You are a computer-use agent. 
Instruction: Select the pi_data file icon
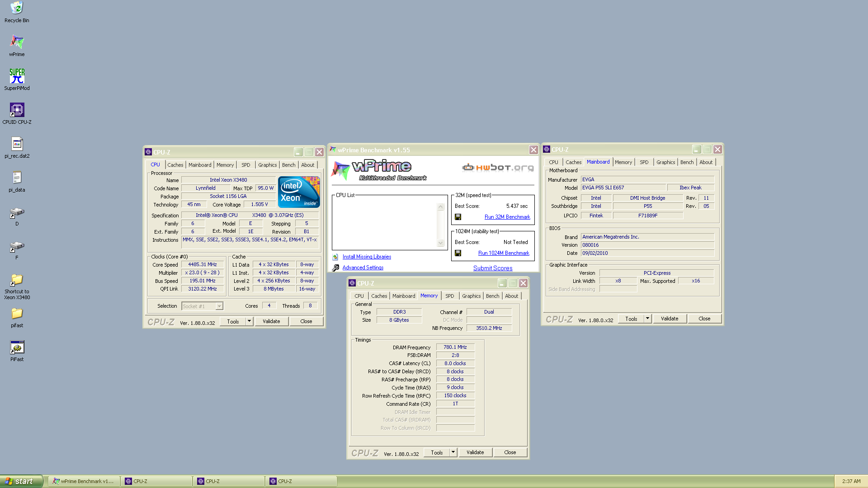[x=17, y=178]
